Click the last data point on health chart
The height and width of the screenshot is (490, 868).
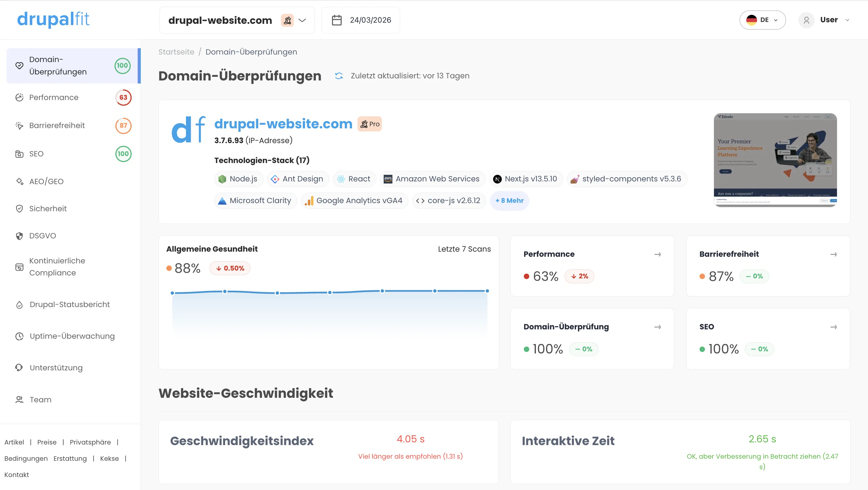click(487, 291)
